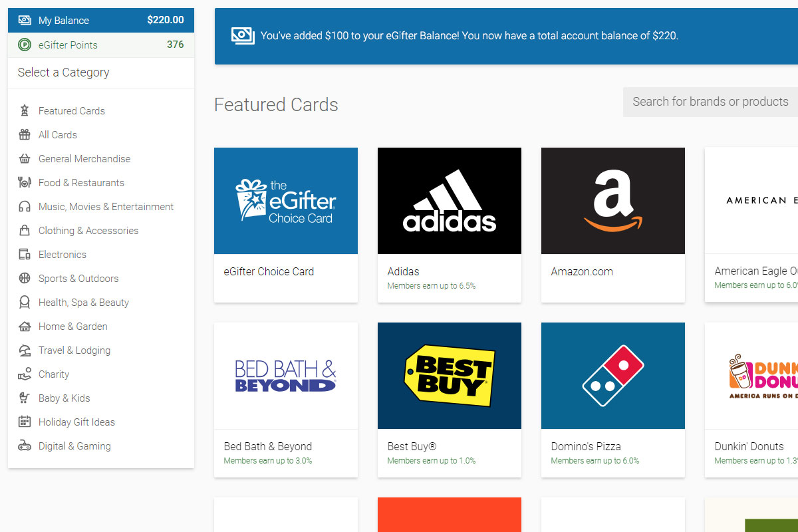Click "Members earn up to 6.5%" under Adidas

pos(432,286)
